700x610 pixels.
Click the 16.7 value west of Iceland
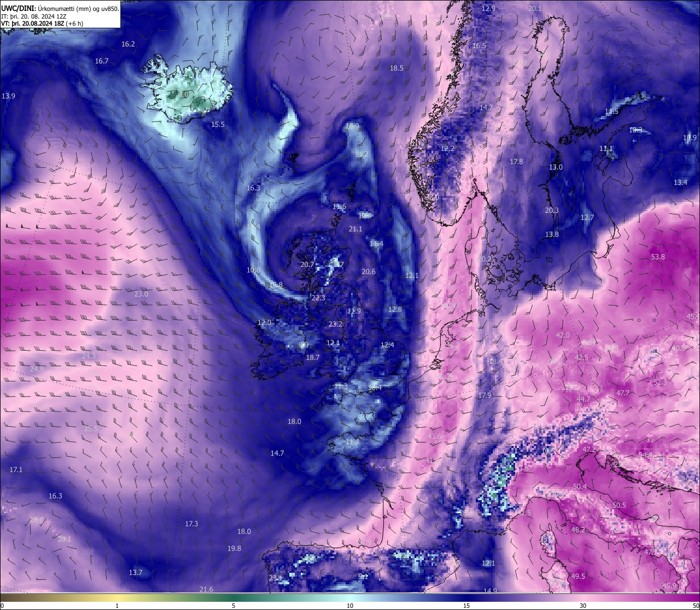point(102,61)
